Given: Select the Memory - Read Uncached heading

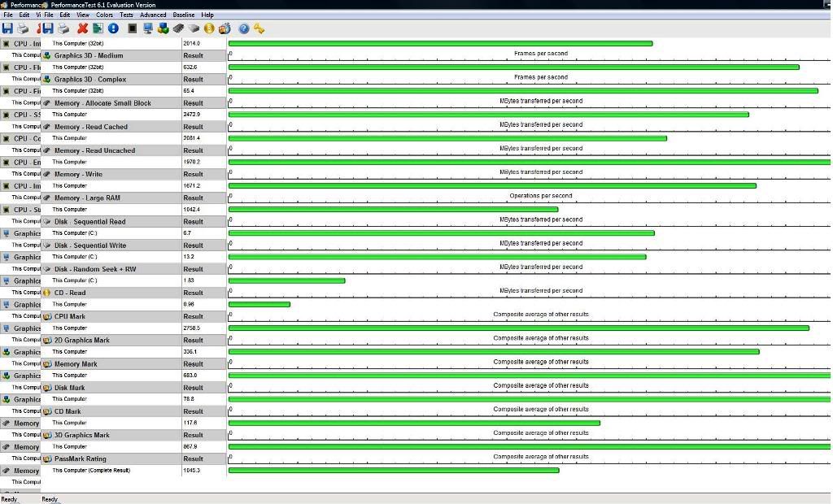Looking at the screenshot, I should click(x=94, y=150).
